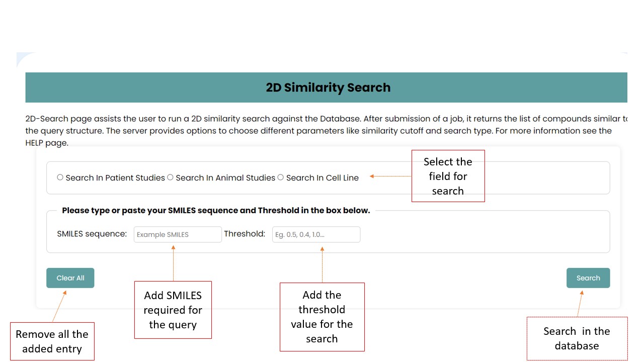Focus the Threshold value input box
The width and height of the screenshot is (644, 362).
point(316,234)
